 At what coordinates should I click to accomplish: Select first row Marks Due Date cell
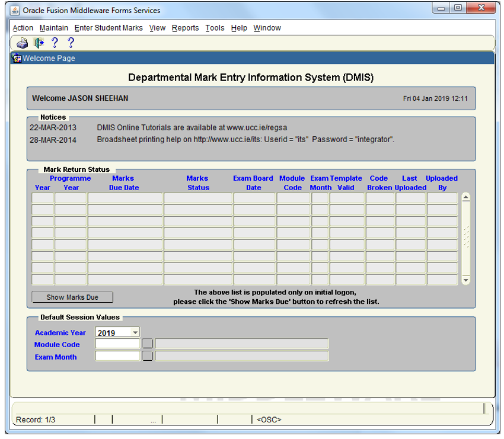point(125,198)
